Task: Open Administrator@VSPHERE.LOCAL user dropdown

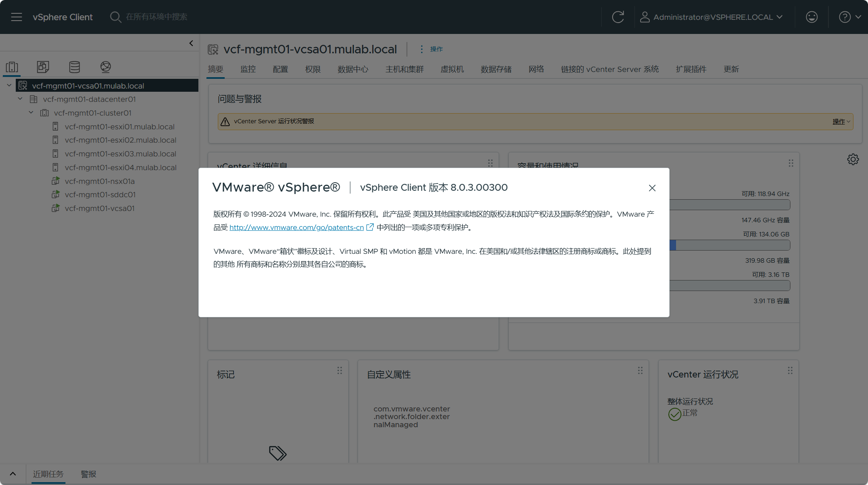Action: point(712,17)
